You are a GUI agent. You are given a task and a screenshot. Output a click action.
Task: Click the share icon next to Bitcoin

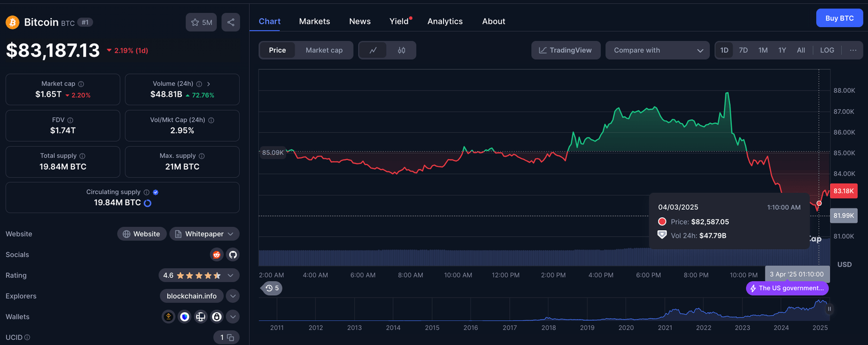[x=231, y=22]
